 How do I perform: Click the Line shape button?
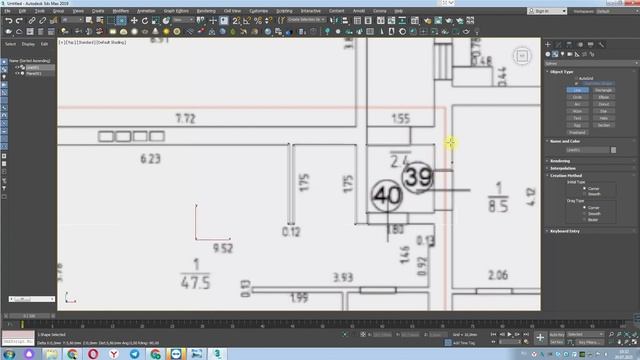pyautogui.click(x=577, y=90)
